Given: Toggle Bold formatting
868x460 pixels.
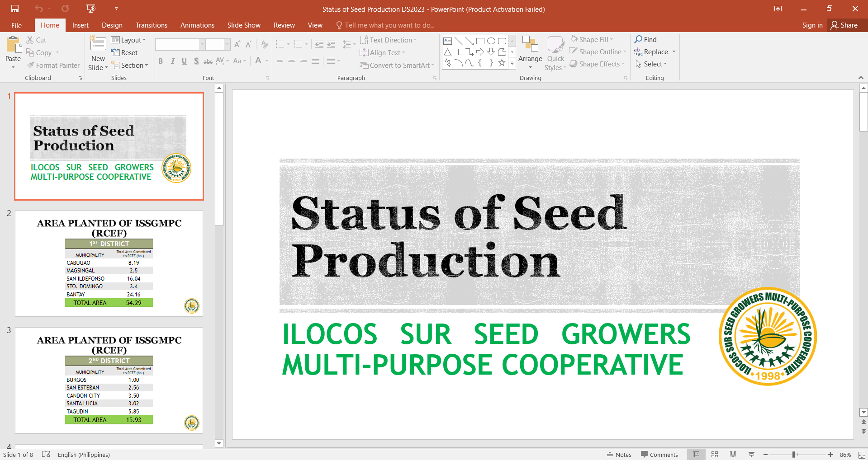Looking at the screenshot, I should pyautogui.click(x=161, y=61).
